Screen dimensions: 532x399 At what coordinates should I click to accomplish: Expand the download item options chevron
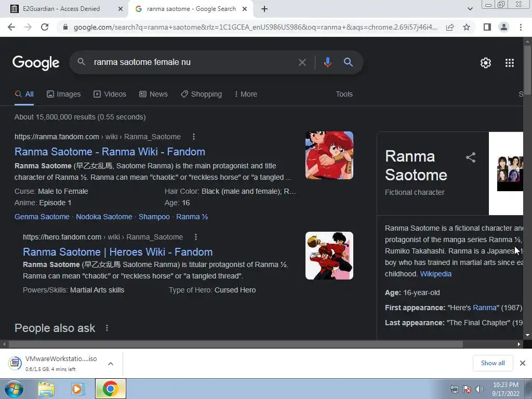coord(111,363)
